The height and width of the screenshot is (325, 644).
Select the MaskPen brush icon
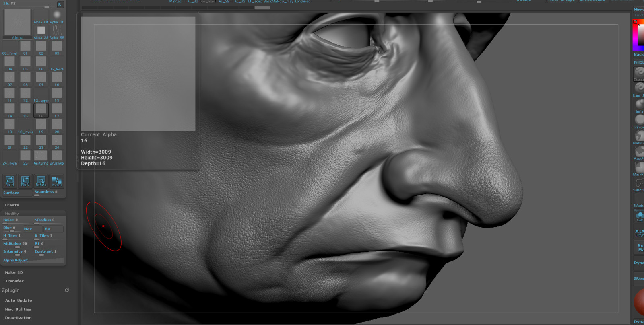[639, 152]
